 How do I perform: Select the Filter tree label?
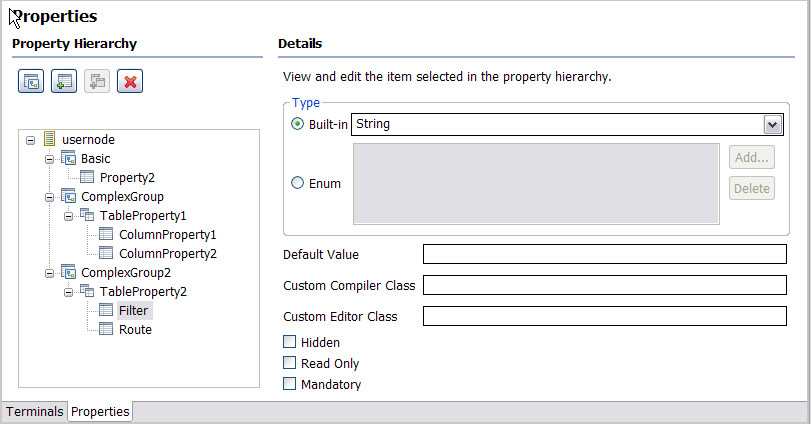(x=133, y=310)
